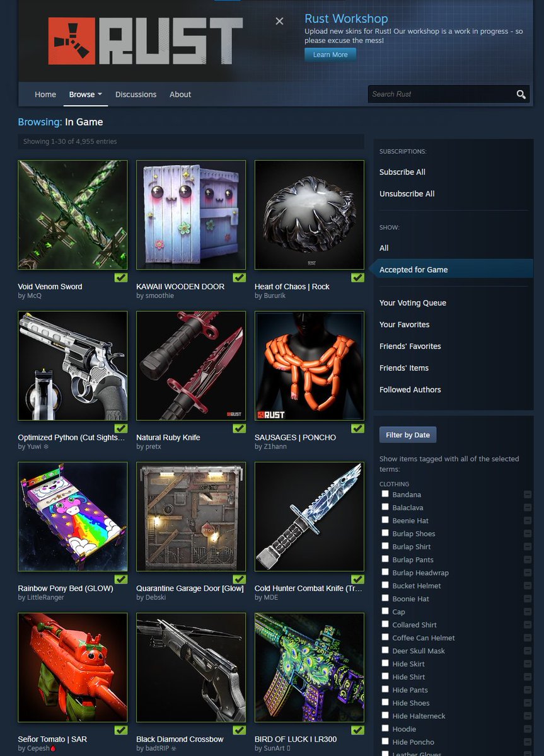Open Followed Authors list
Image resolution: width=544 pixels, height=756 pixels.
410,390
